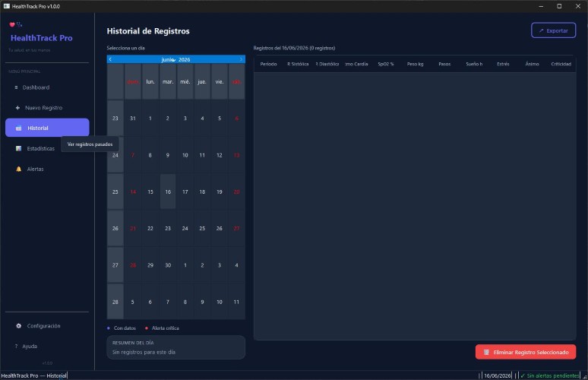Click the gear icon for Configuración

18,325
